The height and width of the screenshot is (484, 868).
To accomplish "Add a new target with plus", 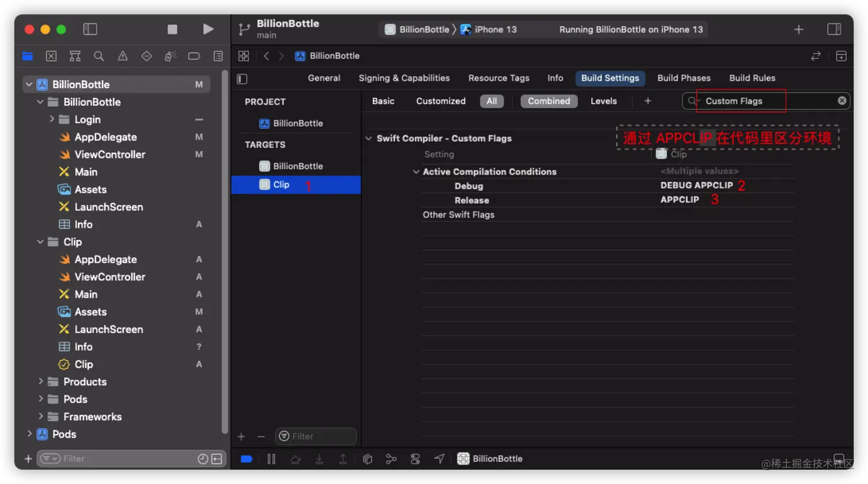I will coord(241,437).
